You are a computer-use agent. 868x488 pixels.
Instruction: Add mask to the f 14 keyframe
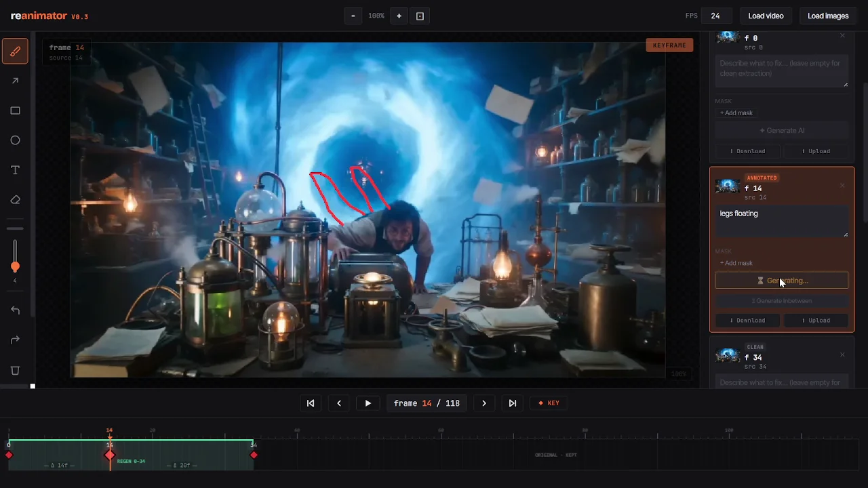(736, 263)
